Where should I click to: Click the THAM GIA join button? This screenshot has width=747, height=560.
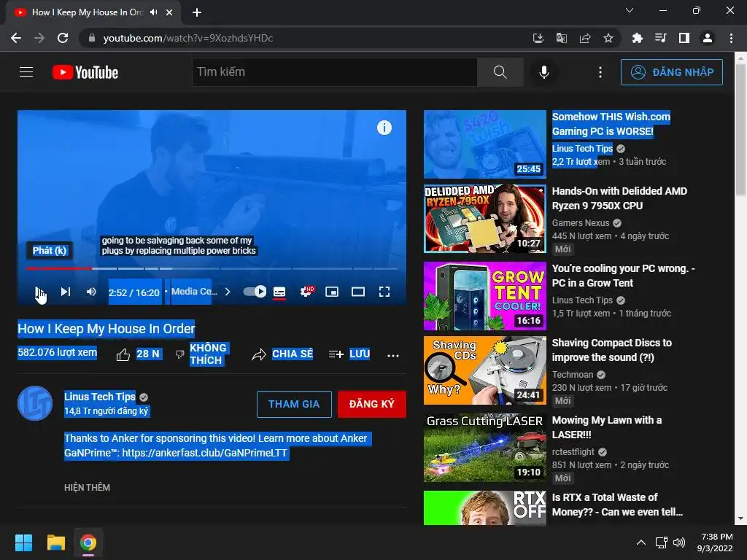point(294,404)
